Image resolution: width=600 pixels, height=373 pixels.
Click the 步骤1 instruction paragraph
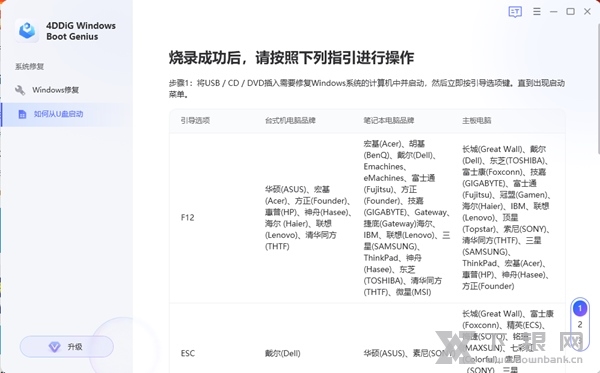(367, 88)
